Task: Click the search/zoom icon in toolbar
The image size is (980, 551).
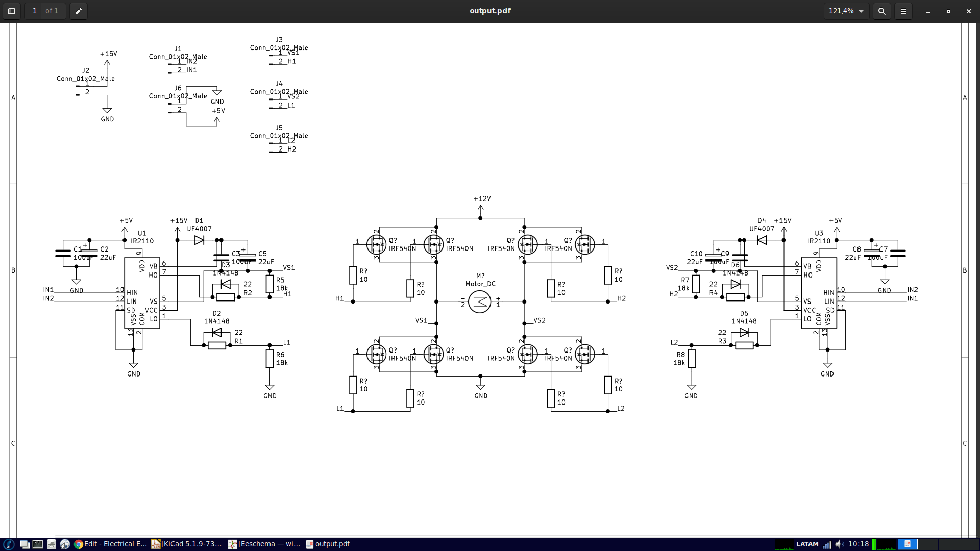Action: coord(881,11)
